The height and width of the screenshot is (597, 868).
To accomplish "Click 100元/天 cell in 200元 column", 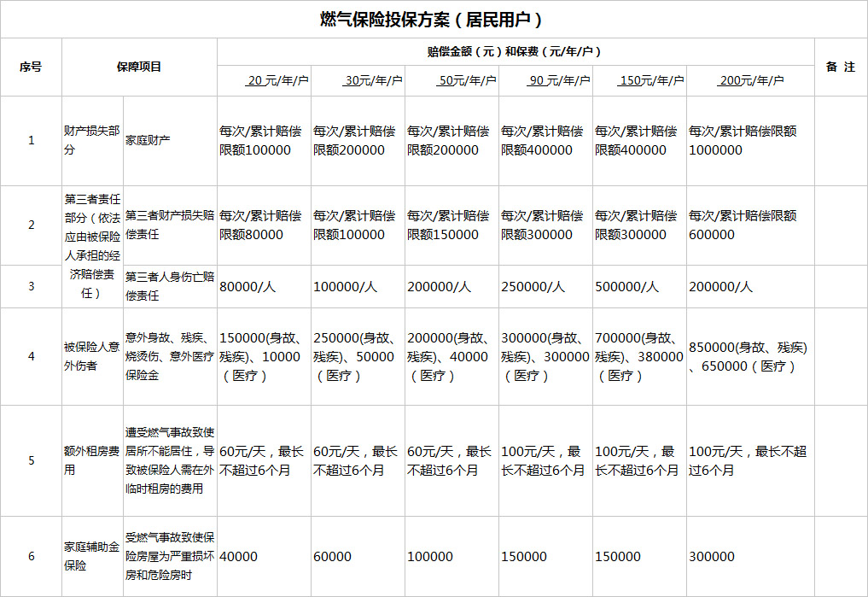I will 750,460.
